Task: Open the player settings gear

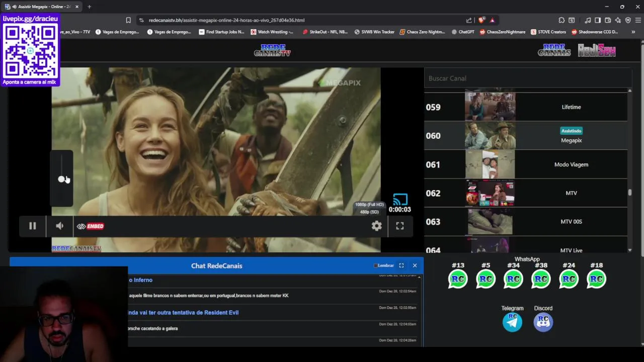Action: tap(376, 226)
